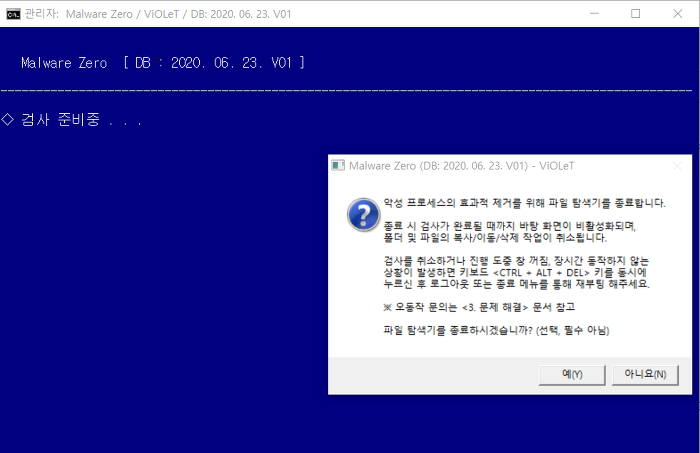Close the Malware Zero console window
700x453 pixels.
click(677, 13)
